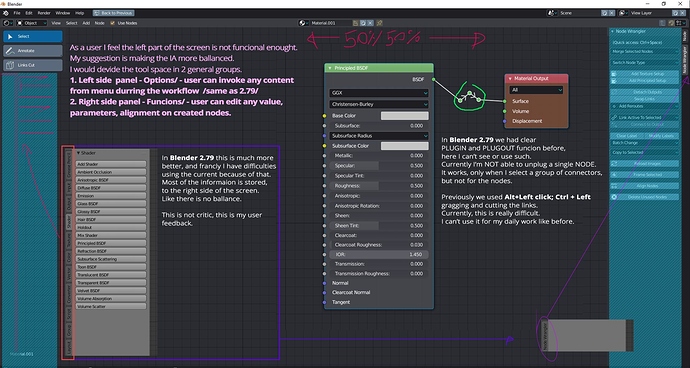Expand the Subsurface Radius field

pyautogui.click(x=379, y=136)
